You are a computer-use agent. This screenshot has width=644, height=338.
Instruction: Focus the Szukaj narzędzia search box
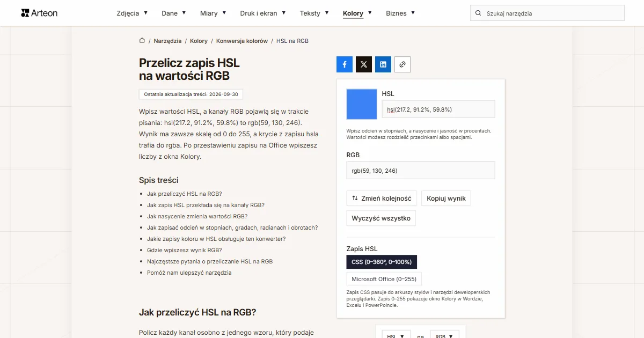(547, 13)
